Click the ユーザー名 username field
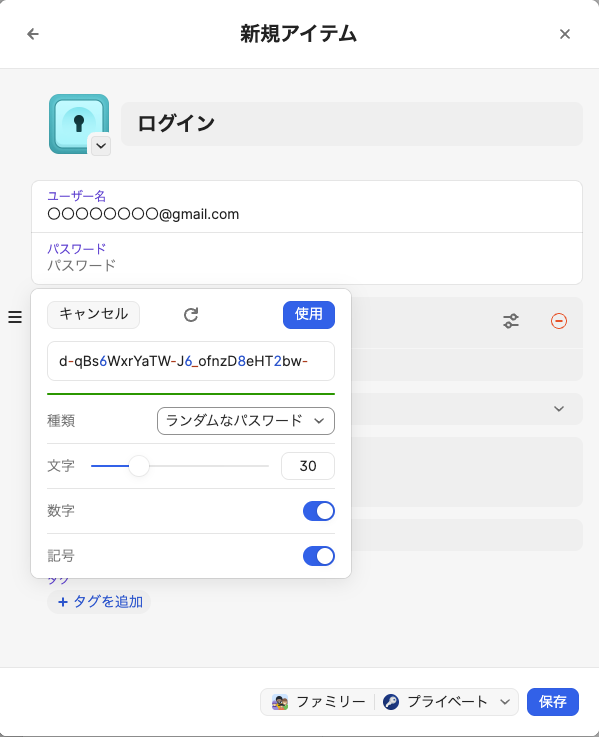 (x=307, y=207)
